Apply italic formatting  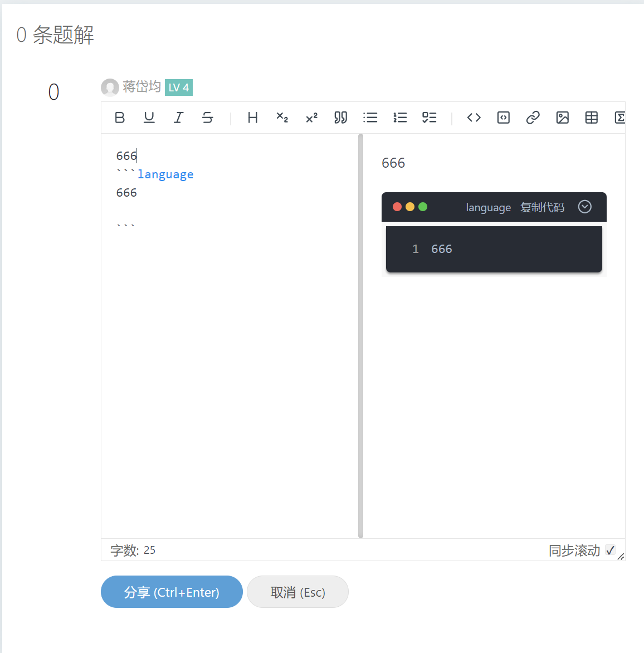tap(178, 118)
